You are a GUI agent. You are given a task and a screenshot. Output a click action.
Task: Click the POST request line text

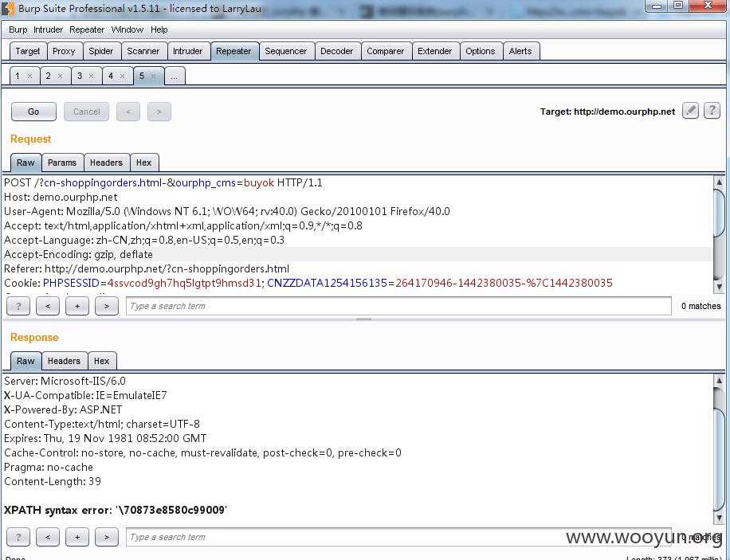coord(163,183)
